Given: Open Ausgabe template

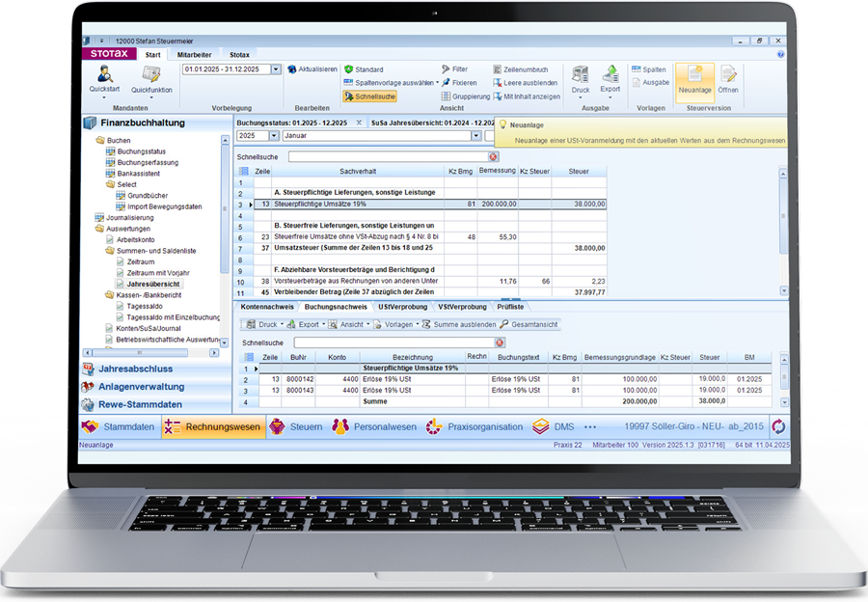Looking at the screenshot, I should pyautogui.click(x=650, y=83).
